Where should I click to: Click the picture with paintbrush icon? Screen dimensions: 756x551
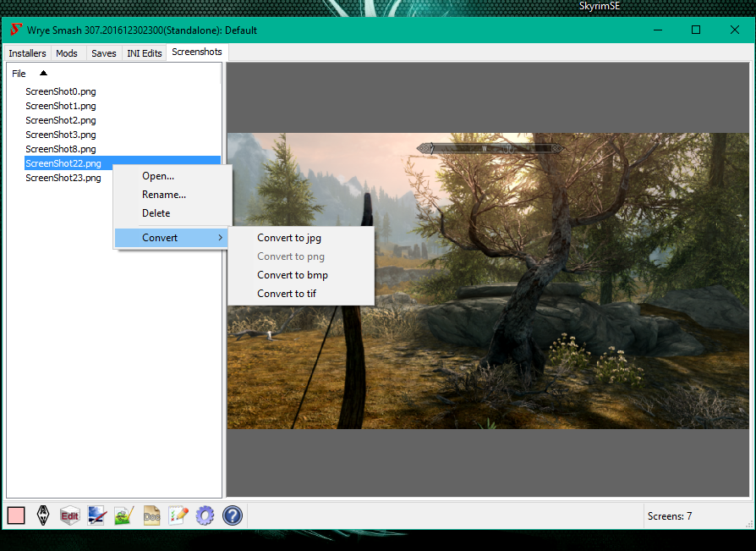pyautogui.click(x=96, y=515)
